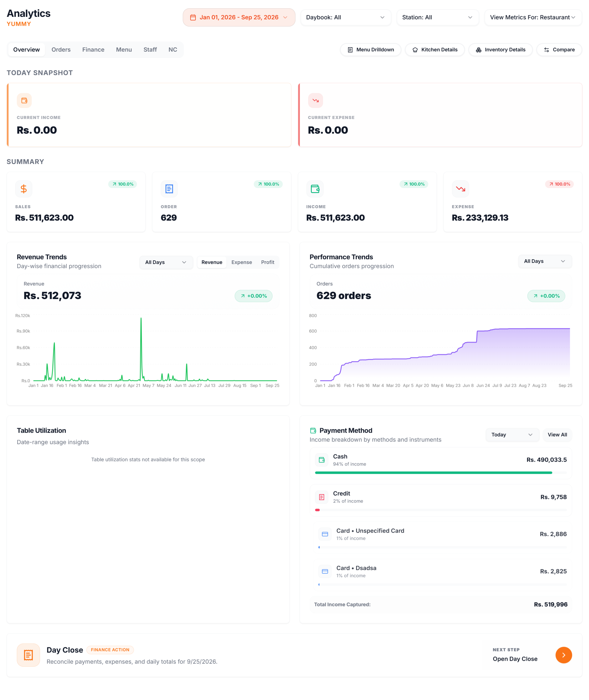The width and height of the screenshot is (589, 700).
Task: Click View All in Payment Method
Action: [x=557, y=435]
